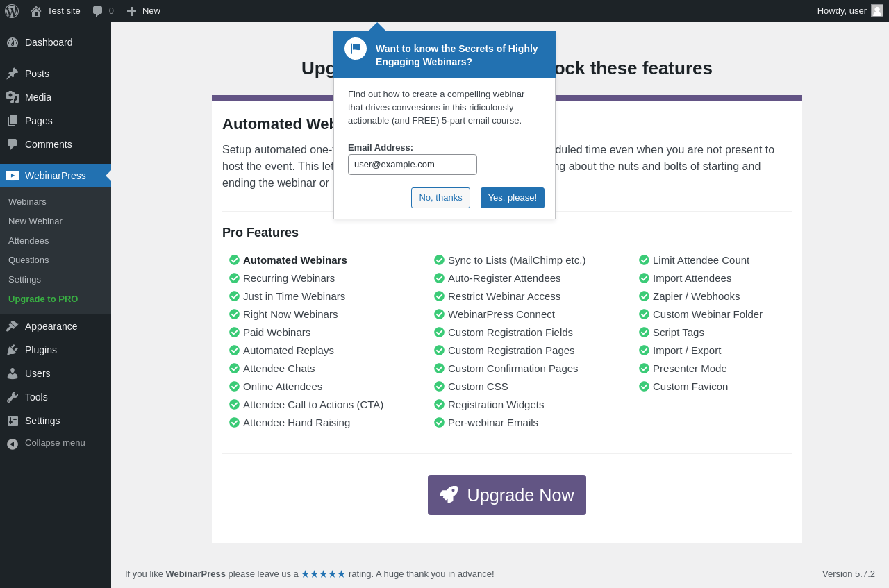Screen dimensions: 889x588
Task: Click the Tools wrench icon
Action: coord(13,397)
